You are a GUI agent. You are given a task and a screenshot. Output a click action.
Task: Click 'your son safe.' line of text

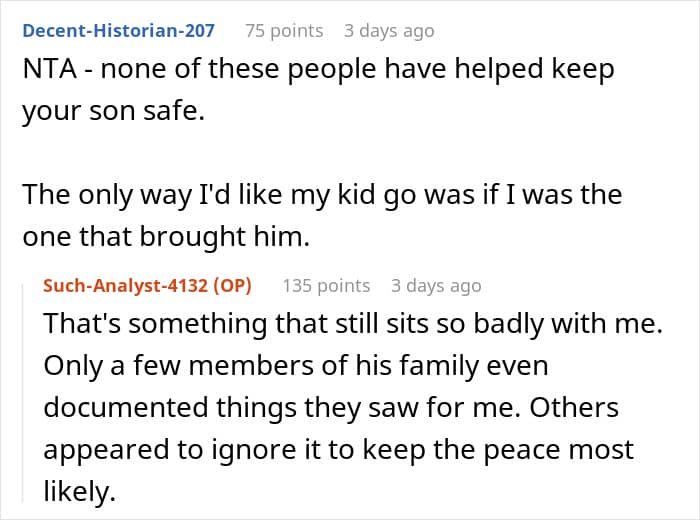pos(113,111)
